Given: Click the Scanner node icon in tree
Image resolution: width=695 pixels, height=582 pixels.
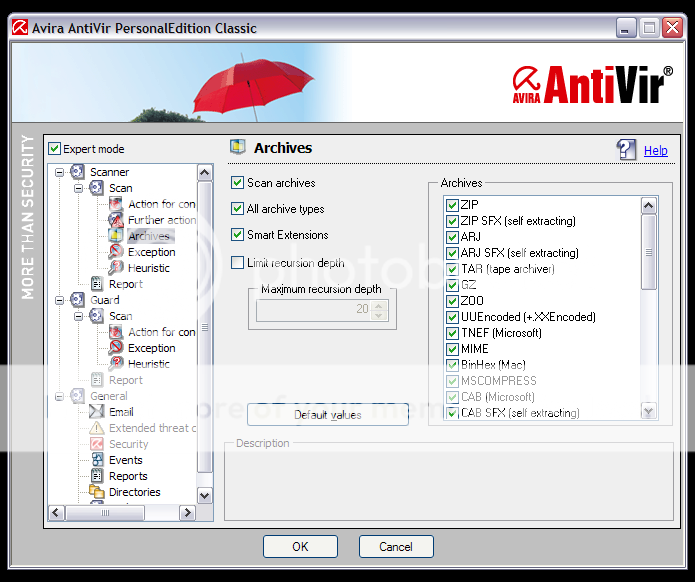Looking at the screenshot, I should [78, 172].
